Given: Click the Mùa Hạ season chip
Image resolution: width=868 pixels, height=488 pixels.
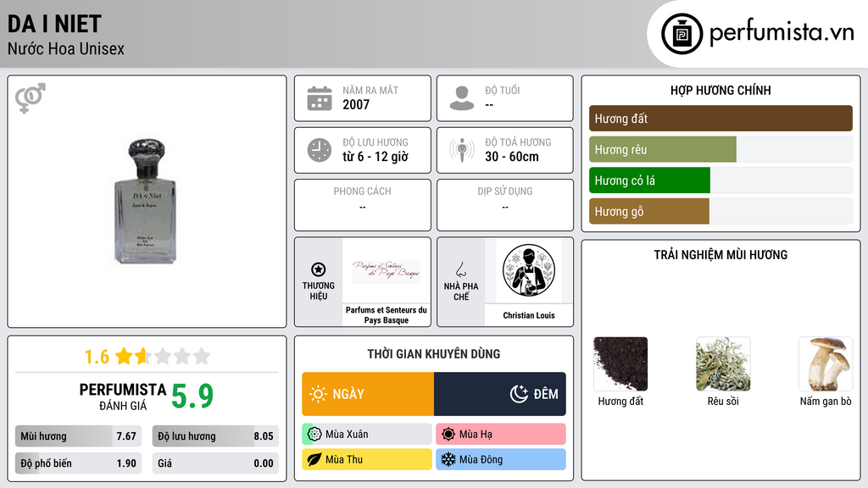Looking at the screenshot, I should (x=501, y=435).
